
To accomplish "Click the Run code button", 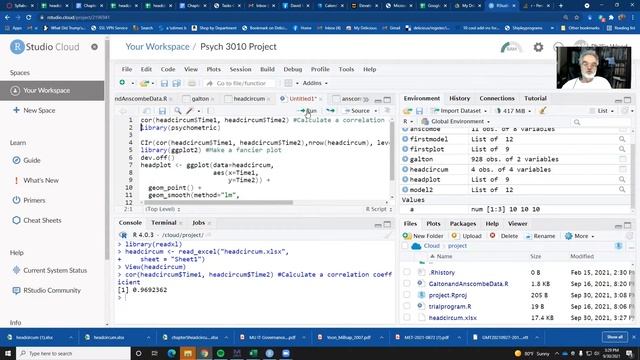I will point(308,111).
